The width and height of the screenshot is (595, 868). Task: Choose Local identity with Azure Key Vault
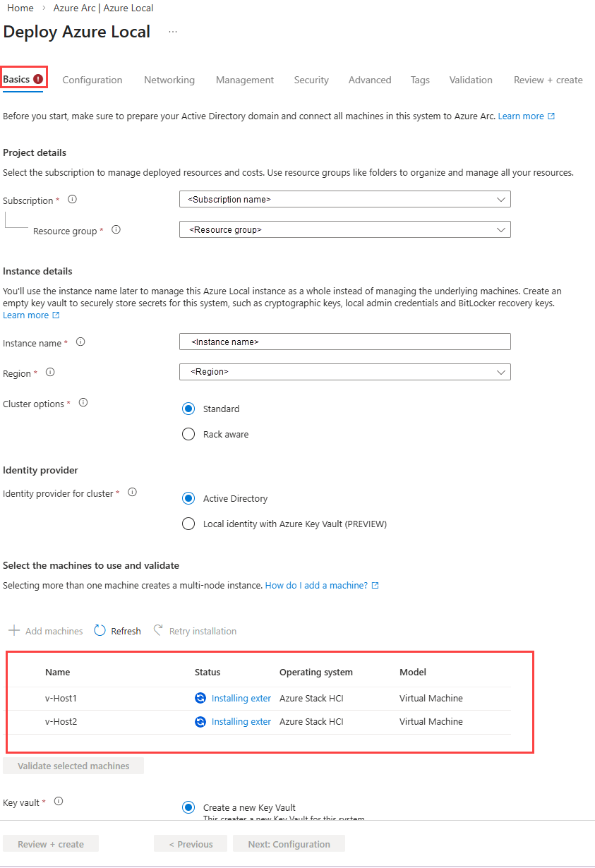[188, 524]
